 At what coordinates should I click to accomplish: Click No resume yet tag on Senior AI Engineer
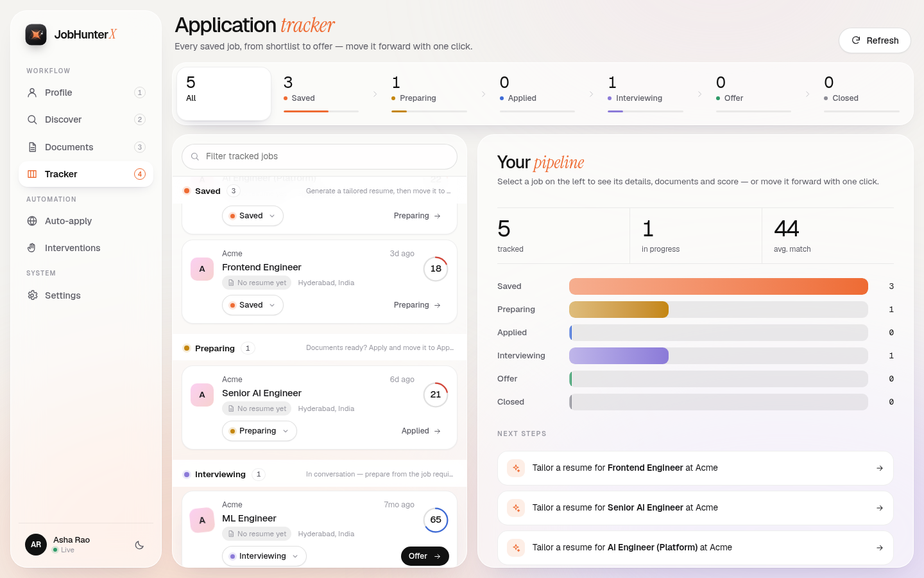tap(257, 408)
